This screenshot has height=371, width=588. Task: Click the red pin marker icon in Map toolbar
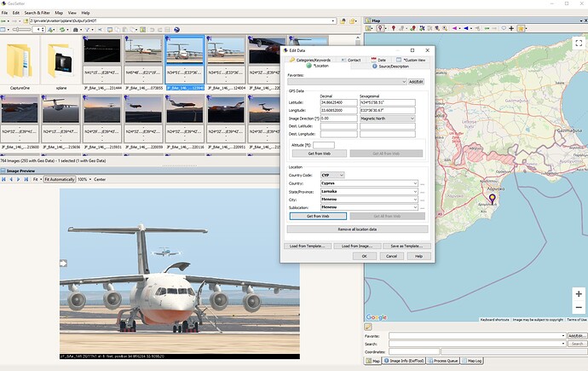pyautogui.click(x=394, y=28)
